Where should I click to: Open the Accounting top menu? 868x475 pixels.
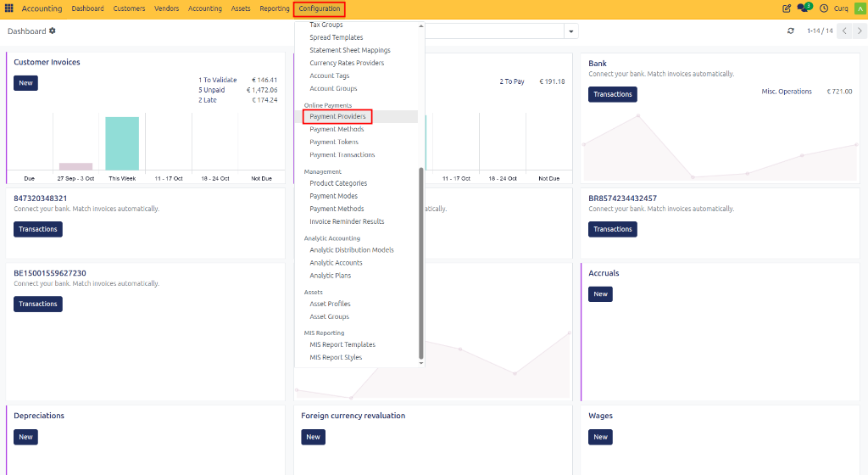[205, 8]
